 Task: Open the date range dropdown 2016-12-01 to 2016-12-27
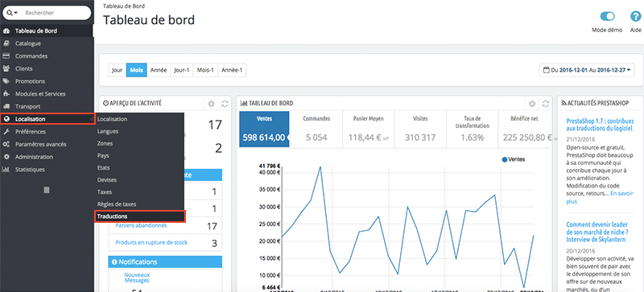pyautogui.click(x=587, y=70)
